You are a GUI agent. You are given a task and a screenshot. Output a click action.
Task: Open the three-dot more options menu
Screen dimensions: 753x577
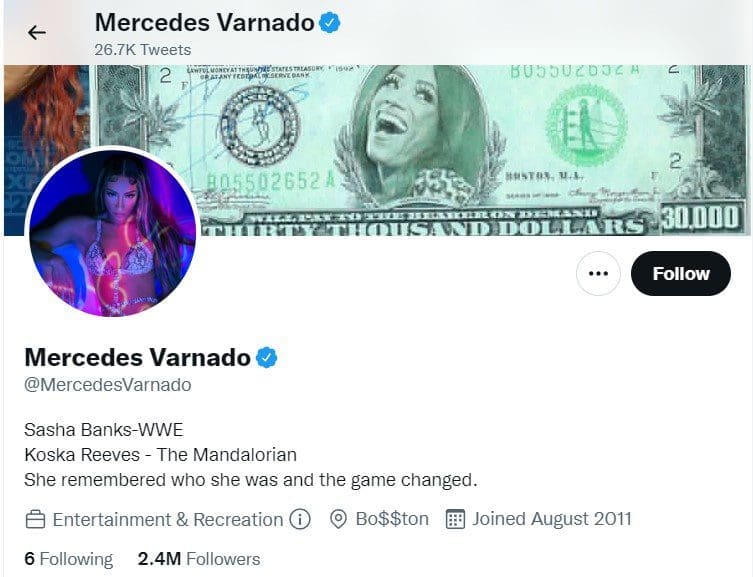click(x=598, y=274)
